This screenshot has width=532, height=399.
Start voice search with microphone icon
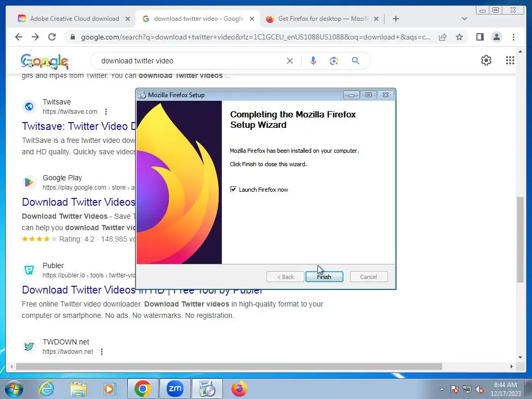pyautogui.click(x=313, y=61)
